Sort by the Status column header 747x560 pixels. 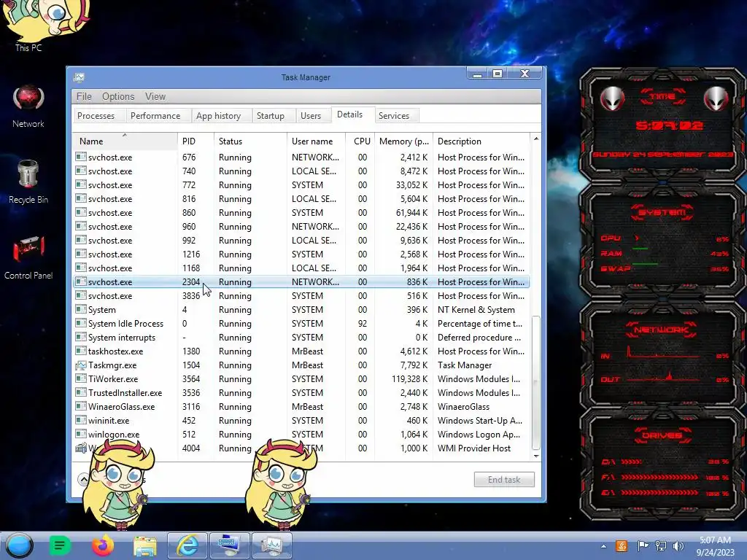pos(250,141)
